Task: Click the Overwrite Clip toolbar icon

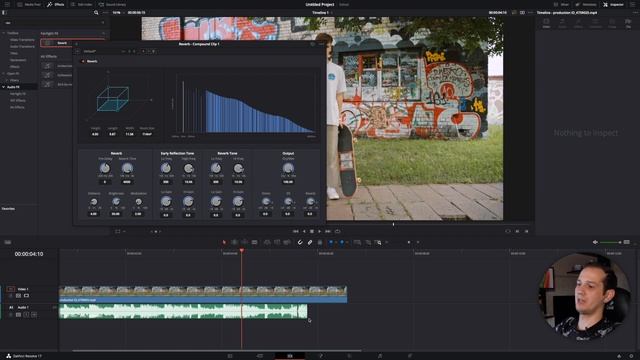Action: pyautogui.click(x=277, y=242)
